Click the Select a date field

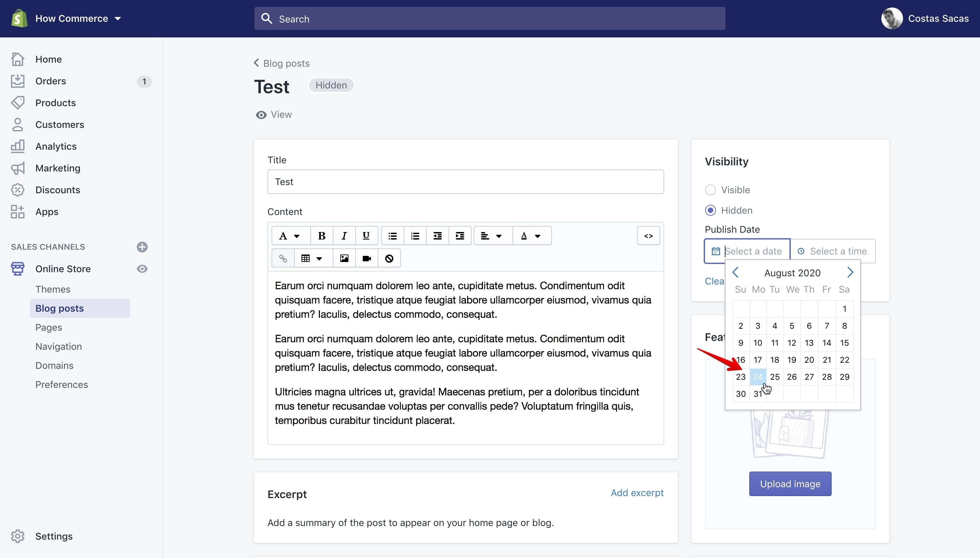[x=747, y=251]
